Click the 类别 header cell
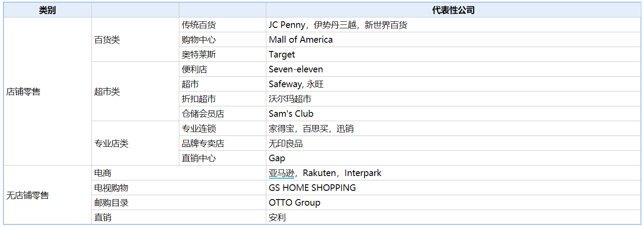This screenshot has width=644, height=227. click(47, 10)
